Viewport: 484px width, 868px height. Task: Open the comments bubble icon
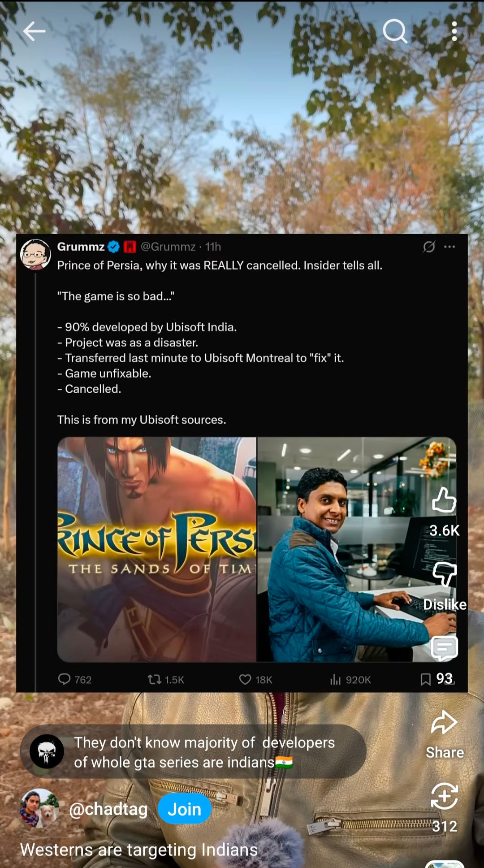(444, 648)
